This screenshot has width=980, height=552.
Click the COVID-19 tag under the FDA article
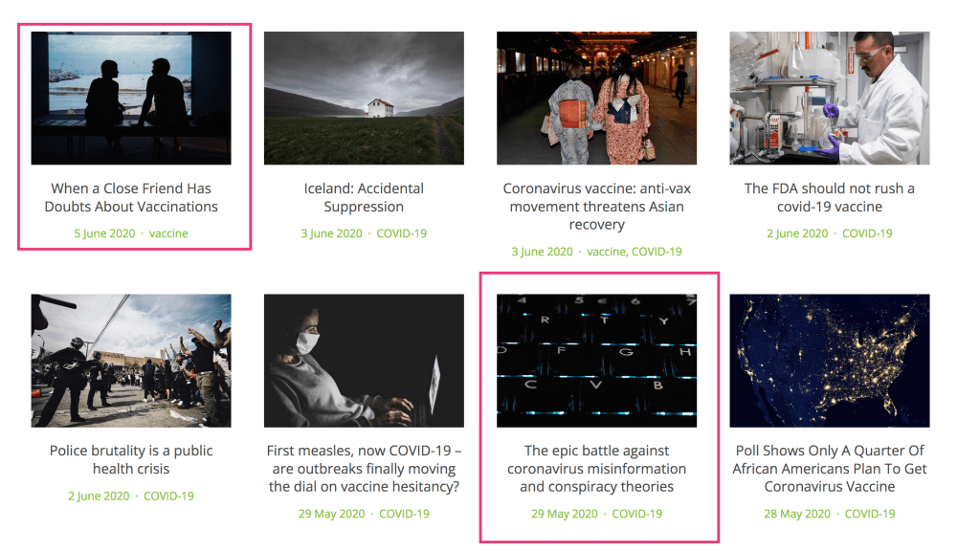coord(867,233)
